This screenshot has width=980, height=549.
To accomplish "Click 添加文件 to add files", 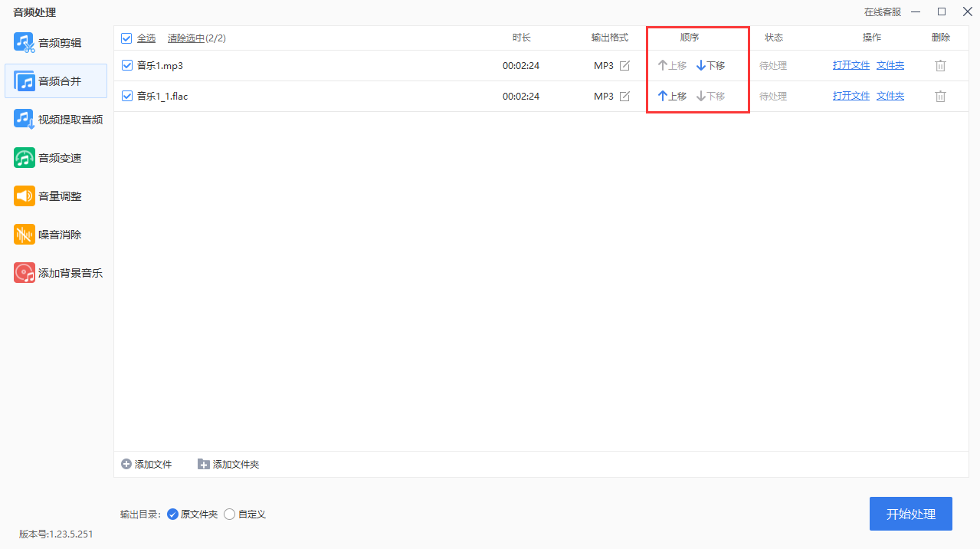I will pos(146,465).
